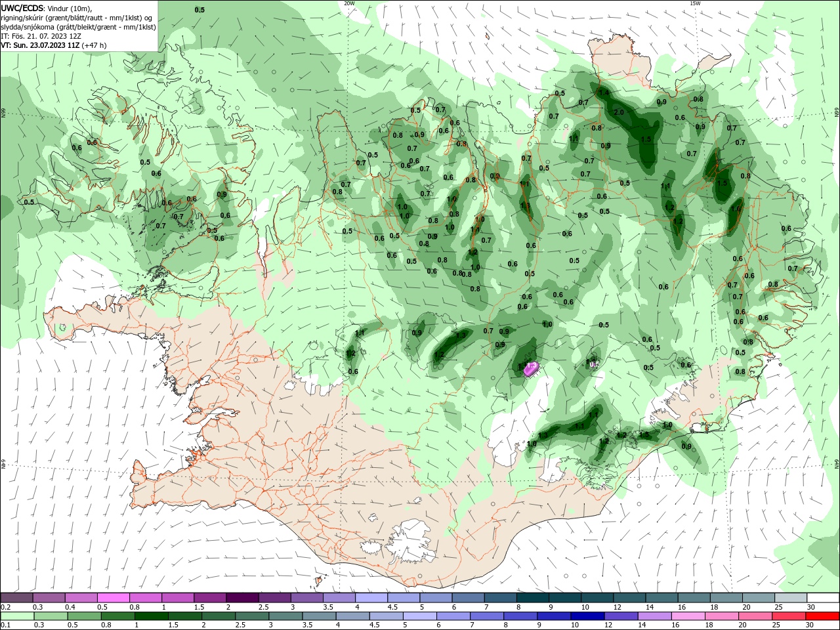Click the 12 violet swatch in lower legend row
This screenshot has width=840, height=630.
[x=621, y=616]
